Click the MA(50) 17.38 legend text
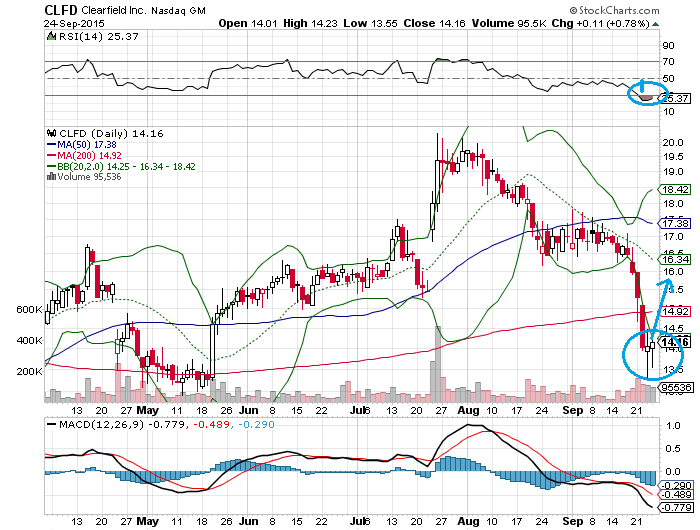The height and width of the screenshot is (530, 700). point(87,145)
